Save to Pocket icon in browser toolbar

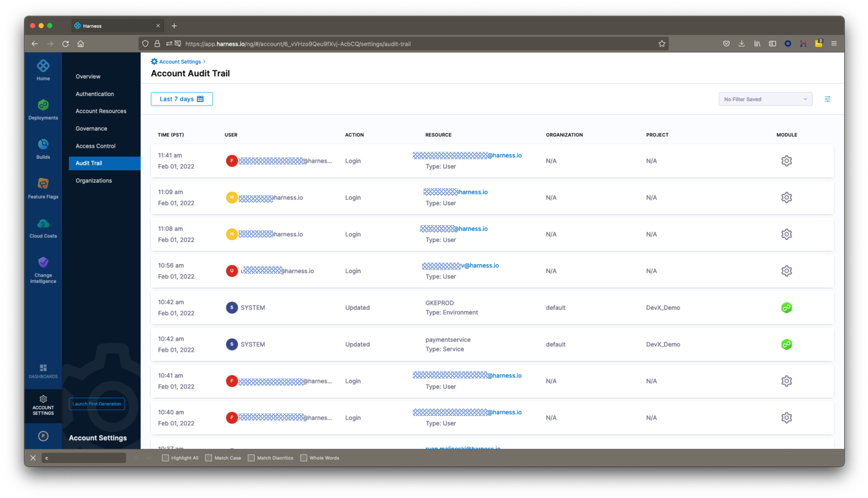[x=726, y=44]
